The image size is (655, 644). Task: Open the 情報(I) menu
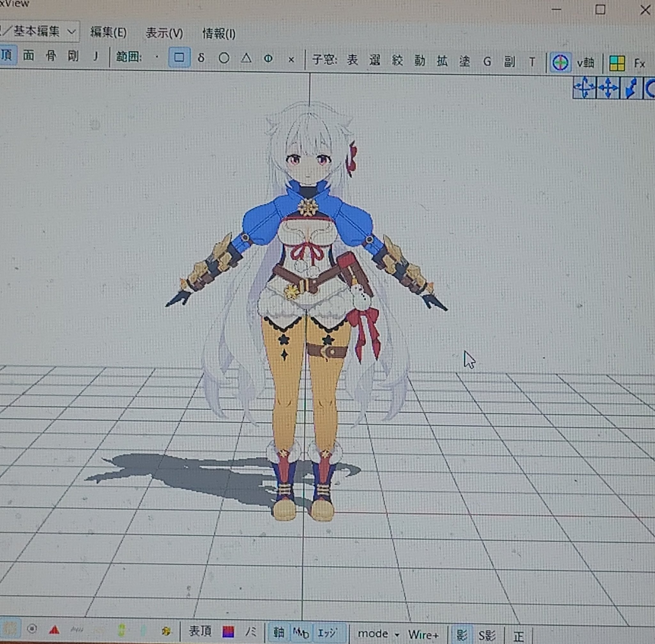pyautogui.click(x=219, y=34)
